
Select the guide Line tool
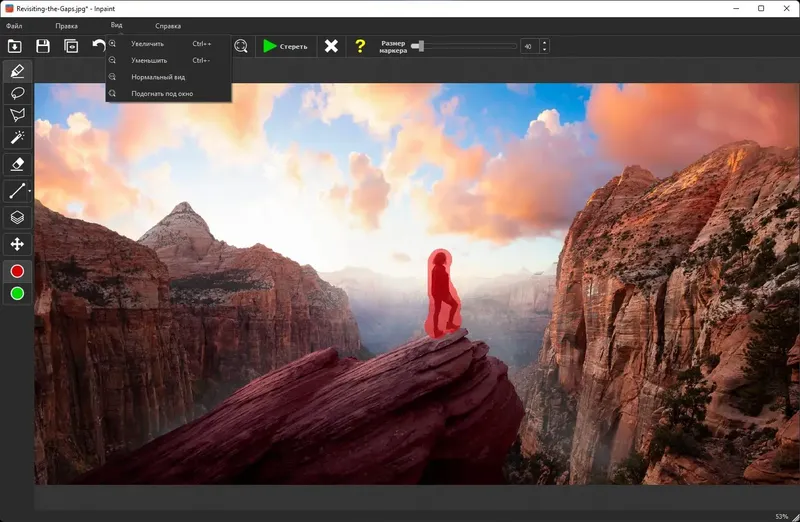pos(16,190)
